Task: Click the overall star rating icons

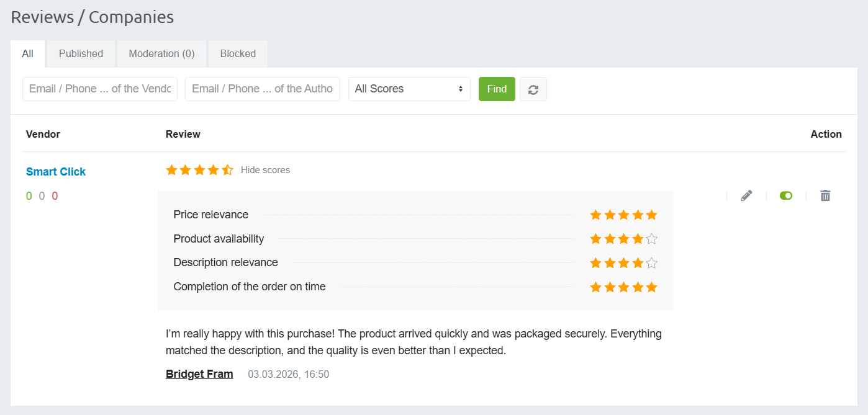Action: (199, 170)
